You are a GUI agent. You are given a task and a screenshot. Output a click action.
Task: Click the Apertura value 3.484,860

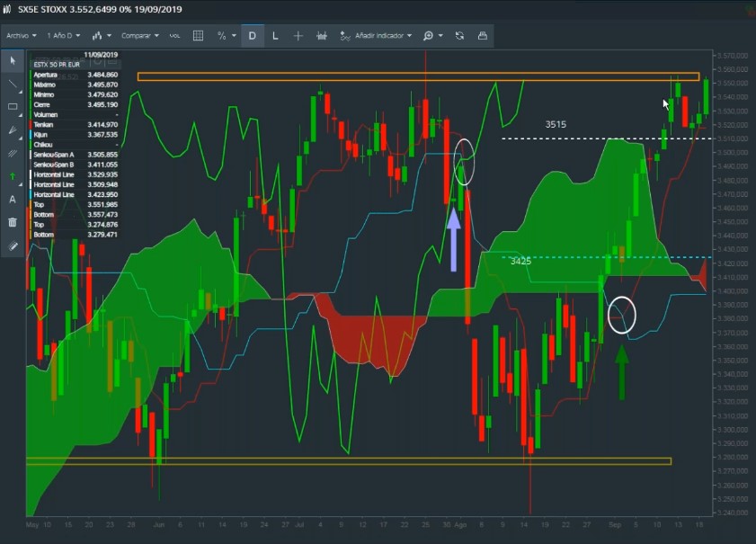[x=102, y=75]
